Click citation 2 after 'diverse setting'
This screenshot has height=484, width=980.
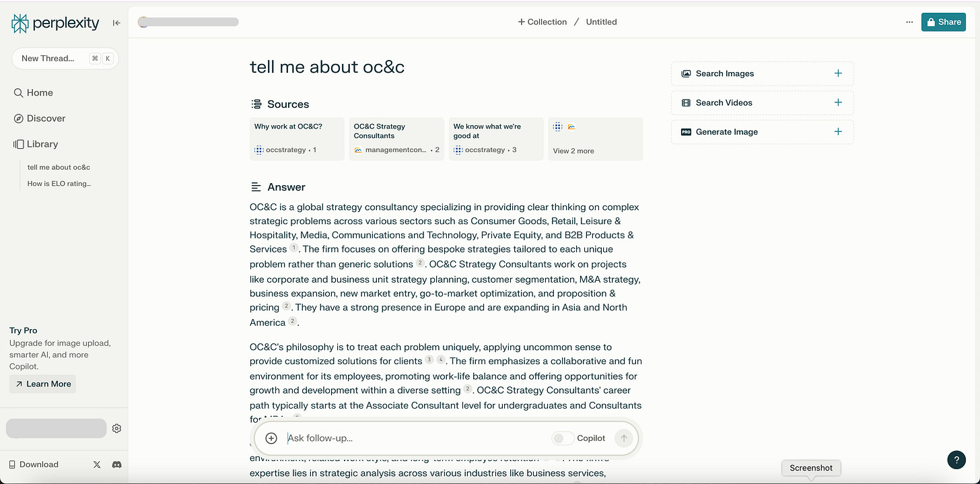pyautogui.click(x=467, y=389)
